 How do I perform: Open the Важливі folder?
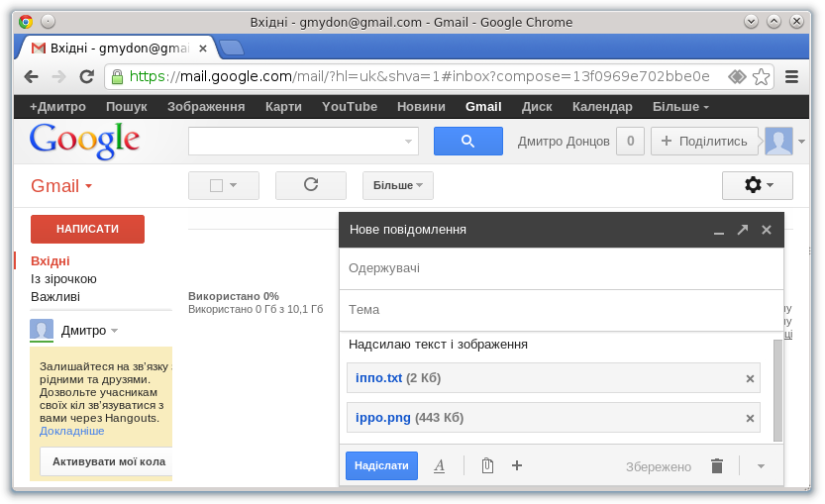click(x=55, y=297)
